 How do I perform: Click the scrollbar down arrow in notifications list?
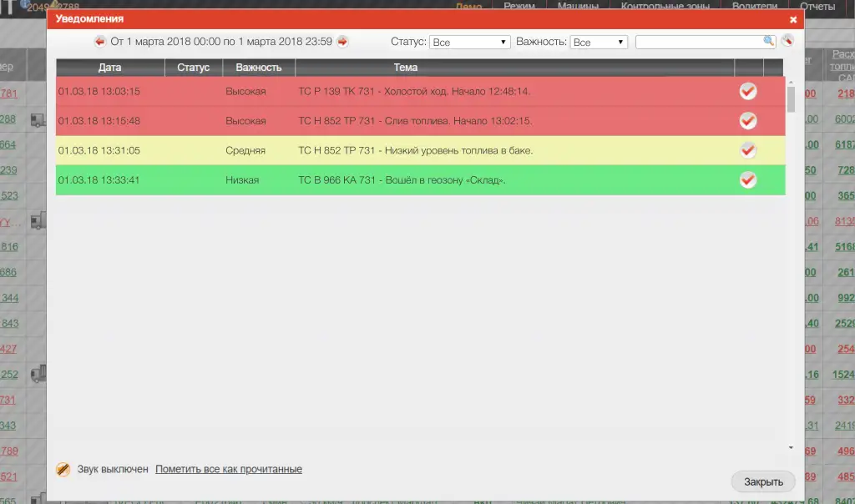click(x=791, y=448)
